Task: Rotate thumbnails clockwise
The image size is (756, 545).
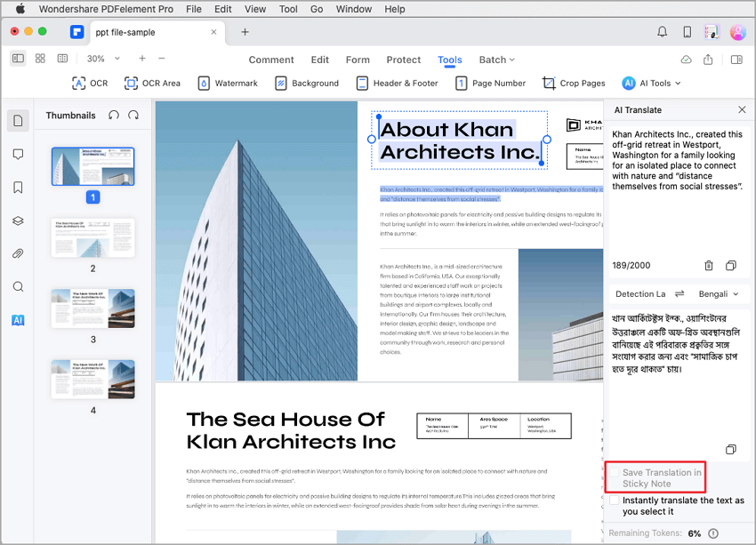Action: 133,115
